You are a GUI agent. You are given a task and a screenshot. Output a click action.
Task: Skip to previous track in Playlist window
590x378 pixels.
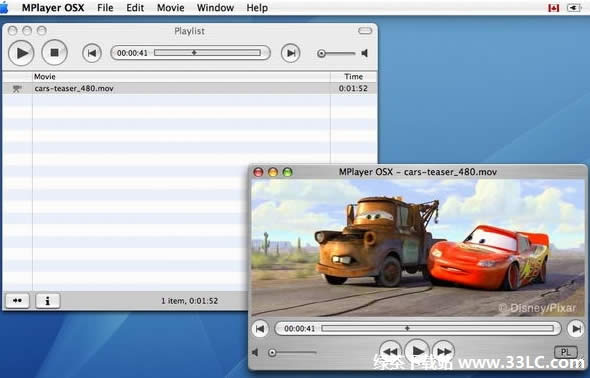click(92, 53)
